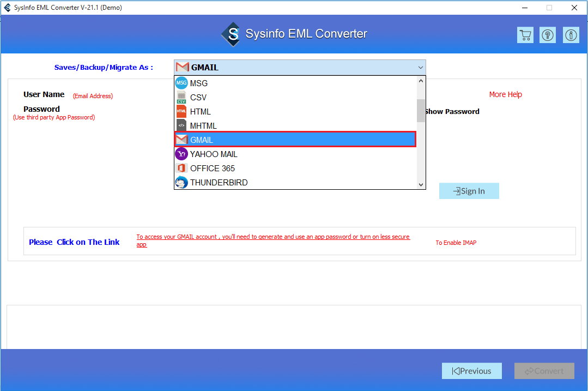Click the dropdown list scroll up arrow

click(421, 81)
